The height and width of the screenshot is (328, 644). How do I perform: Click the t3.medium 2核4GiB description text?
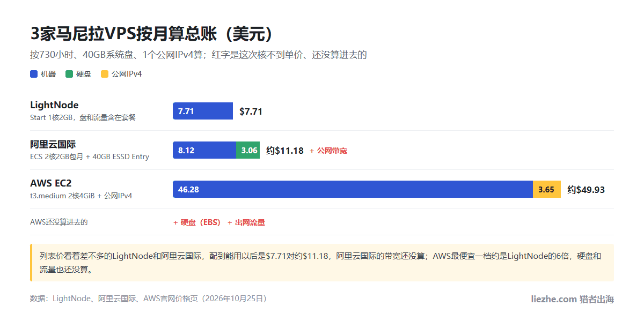click(81, 196)
